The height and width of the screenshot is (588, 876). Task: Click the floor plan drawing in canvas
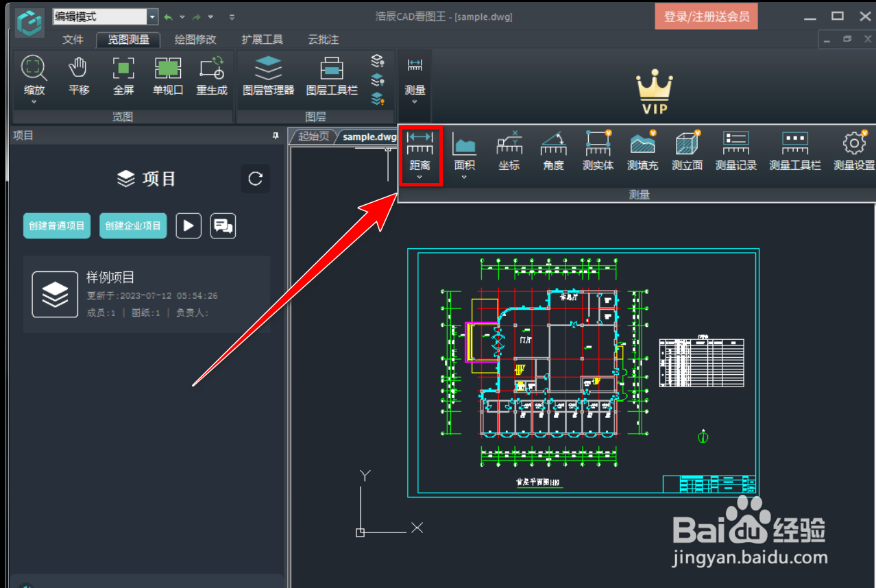pos(583,372)
